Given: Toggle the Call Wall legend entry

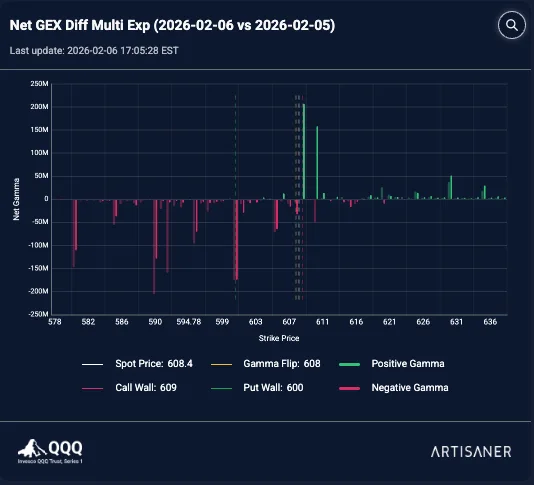Looking at the screenshot, I should coord(129,388).
